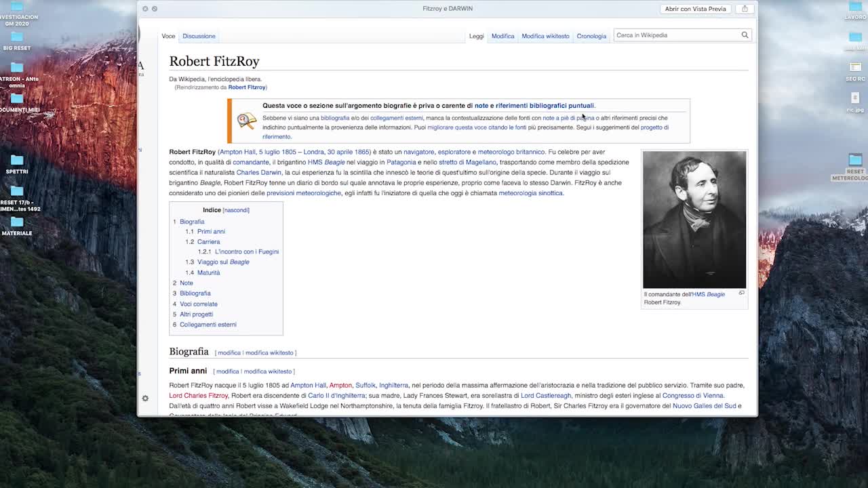Viewport: 868px width, 488px height.
Task: Open the share icon in the Preview title bar
Action: pos(745,9)
